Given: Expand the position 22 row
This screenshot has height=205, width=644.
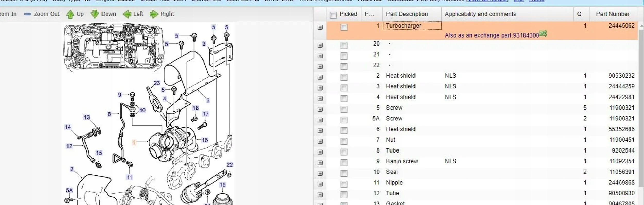Looking at the screenshot, I should click(320, 67).
